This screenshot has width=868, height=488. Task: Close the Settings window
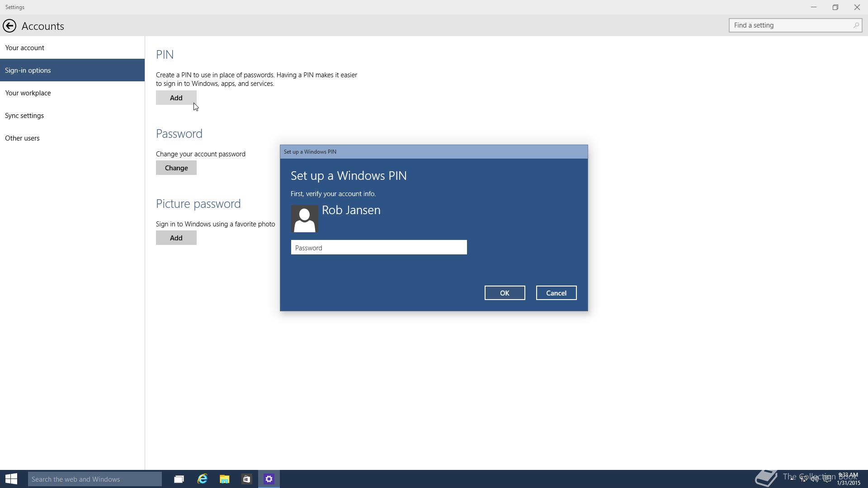[x=857, y=7]
